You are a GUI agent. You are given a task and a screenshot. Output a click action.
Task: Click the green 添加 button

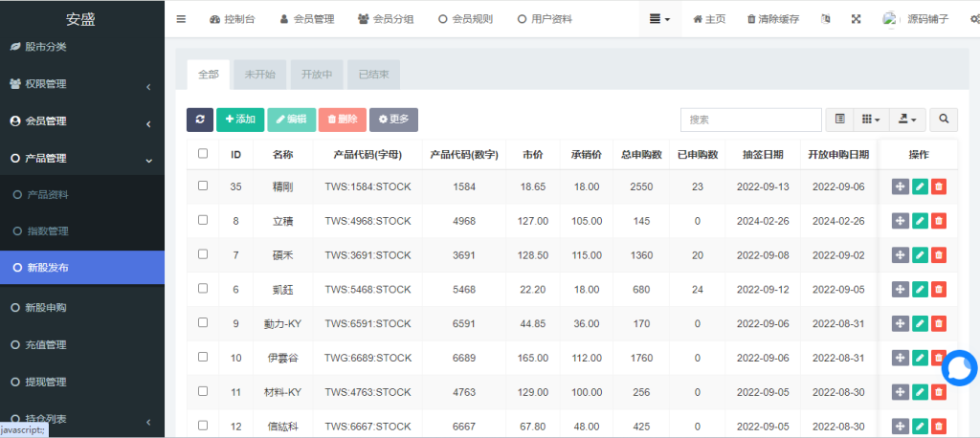240,120
